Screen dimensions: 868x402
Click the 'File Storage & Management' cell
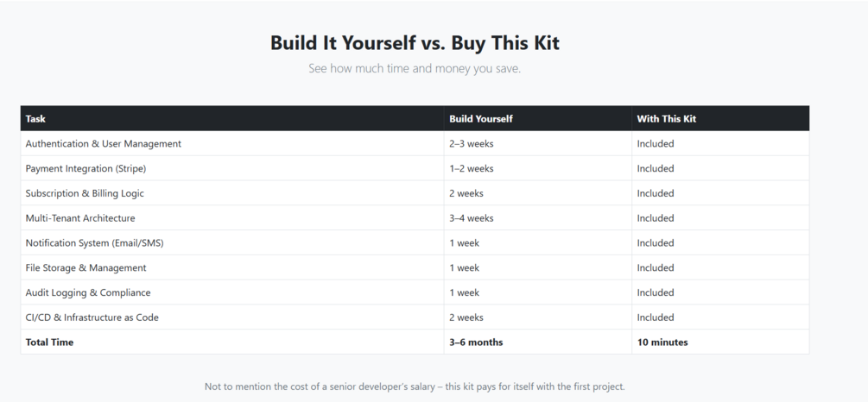tap(86, 268)
